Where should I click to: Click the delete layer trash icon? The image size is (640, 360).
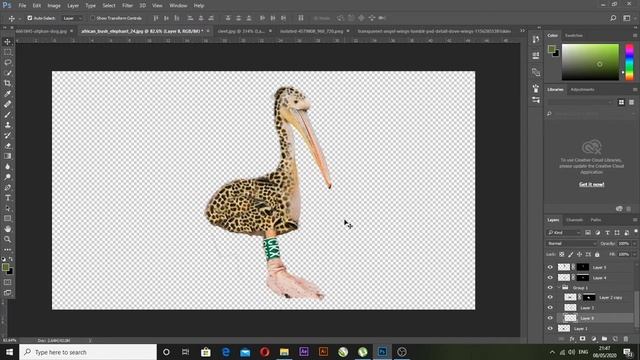(x=626, y=339)
